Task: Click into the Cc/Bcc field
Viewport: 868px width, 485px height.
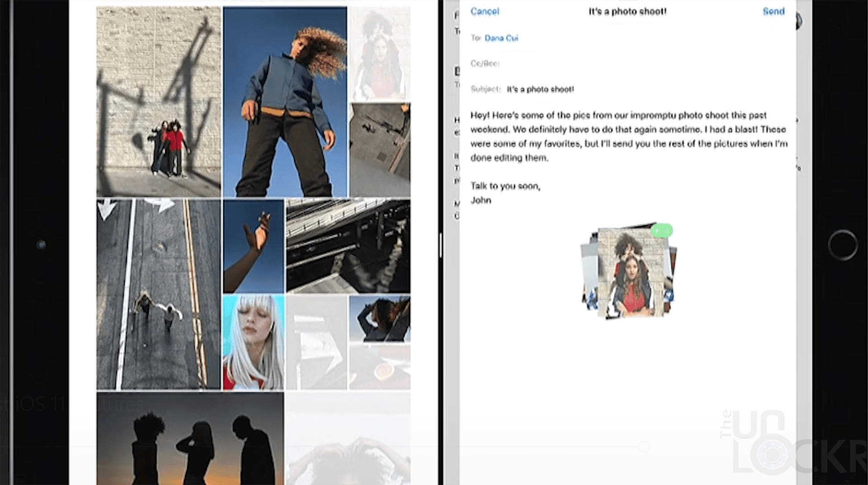Action: tap(588, 64)
